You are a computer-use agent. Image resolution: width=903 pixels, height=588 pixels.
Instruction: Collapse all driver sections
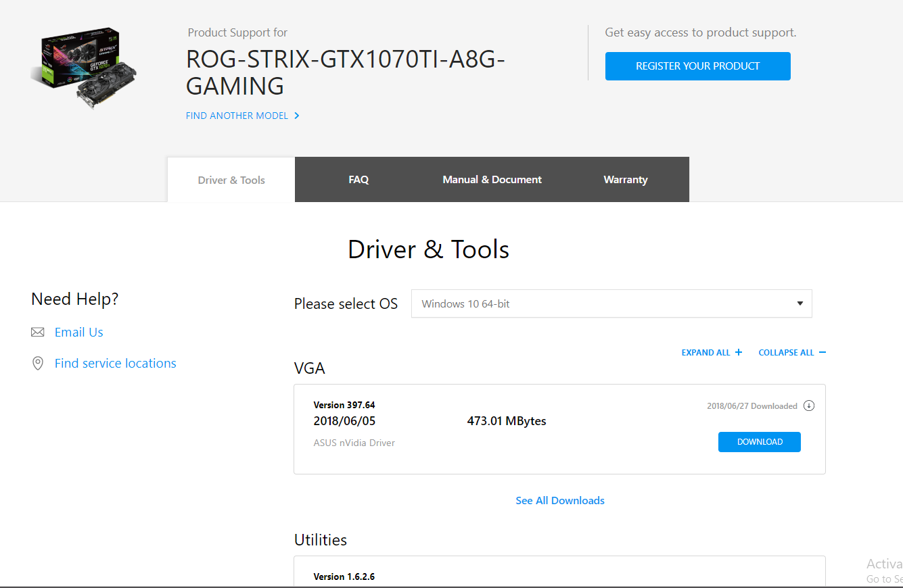(792, 352)
